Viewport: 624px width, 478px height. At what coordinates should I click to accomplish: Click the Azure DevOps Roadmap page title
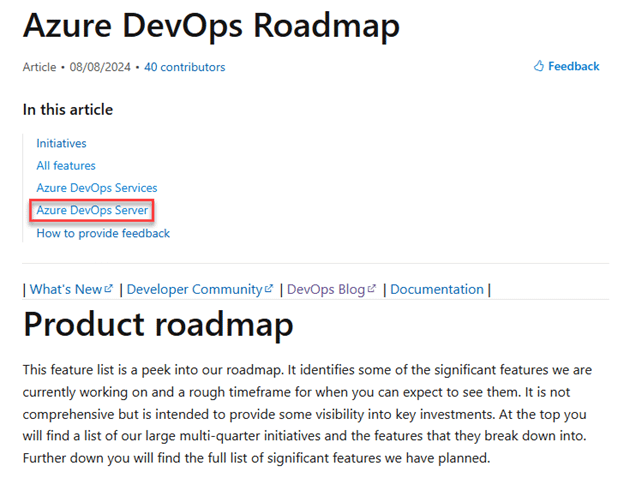[211, 27]
